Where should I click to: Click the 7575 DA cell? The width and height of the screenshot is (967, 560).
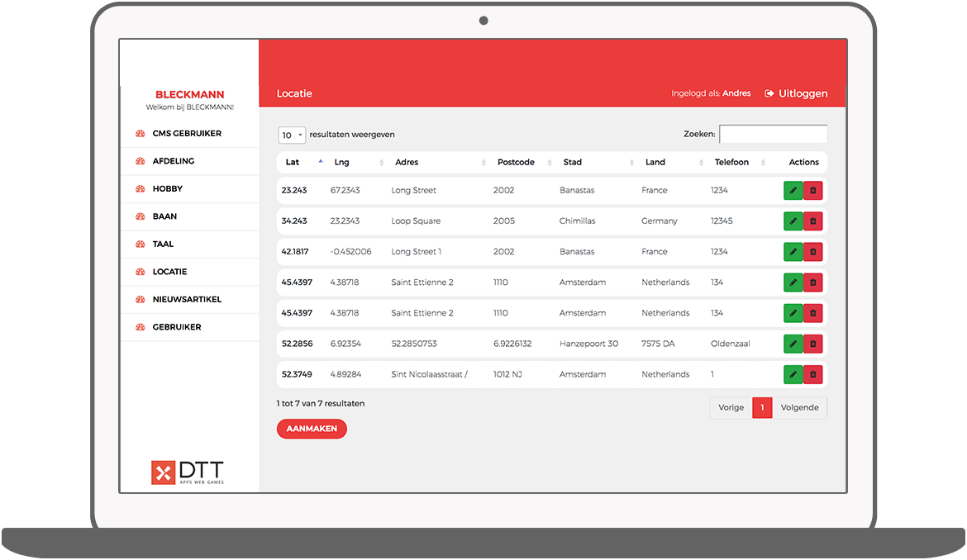(658, 344)
